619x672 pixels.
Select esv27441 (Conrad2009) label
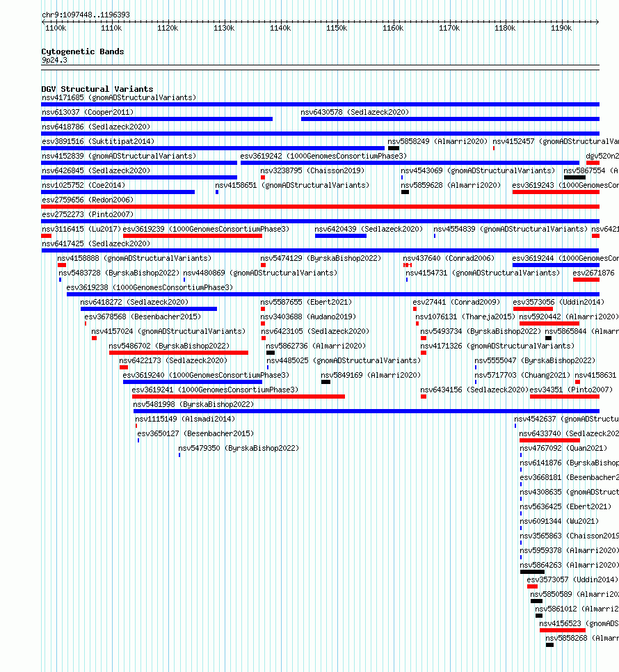click(456, 302)
